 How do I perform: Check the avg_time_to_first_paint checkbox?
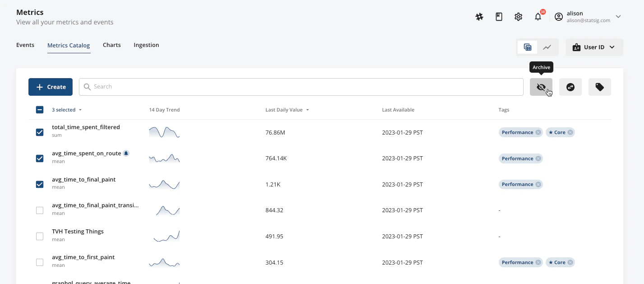click(x=40, y=262)
